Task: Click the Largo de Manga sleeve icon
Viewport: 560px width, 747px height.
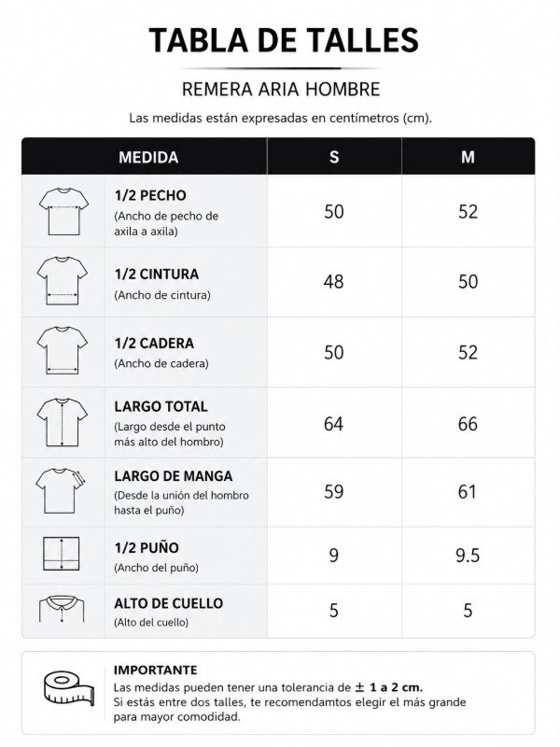Action: 61,491
